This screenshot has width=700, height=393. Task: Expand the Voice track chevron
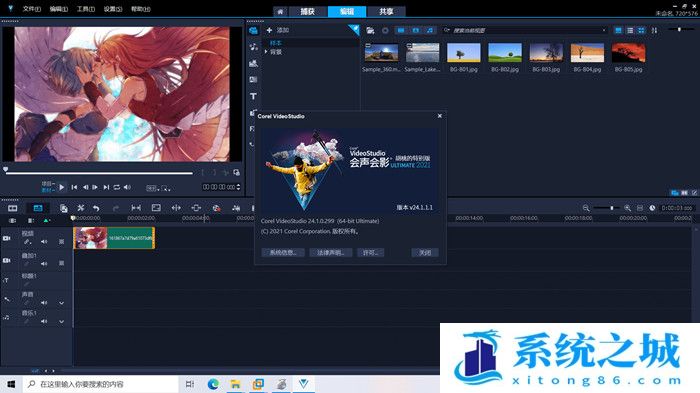click(62, 303)
